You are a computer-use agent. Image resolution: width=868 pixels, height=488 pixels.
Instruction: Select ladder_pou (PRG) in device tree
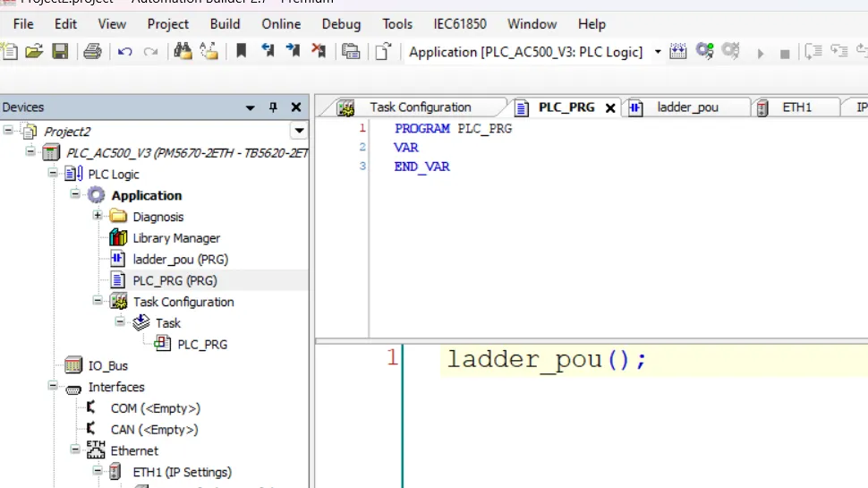point(180,260)
